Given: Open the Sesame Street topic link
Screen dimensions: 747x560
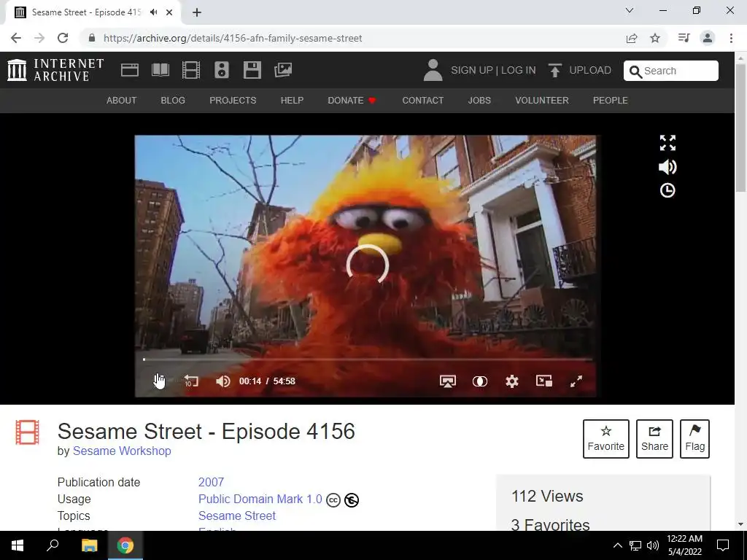Looking at the screenshot, I should (x=237, y=516).
